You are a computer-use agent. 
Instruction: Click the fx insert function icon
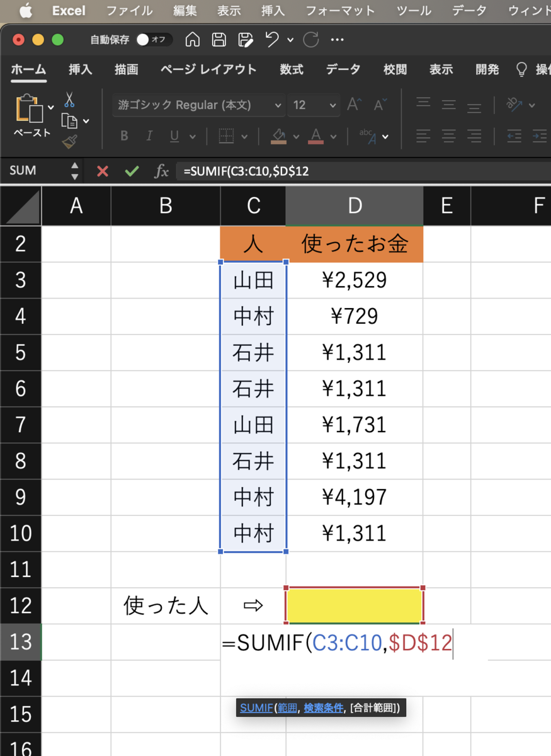pos(162,171)
